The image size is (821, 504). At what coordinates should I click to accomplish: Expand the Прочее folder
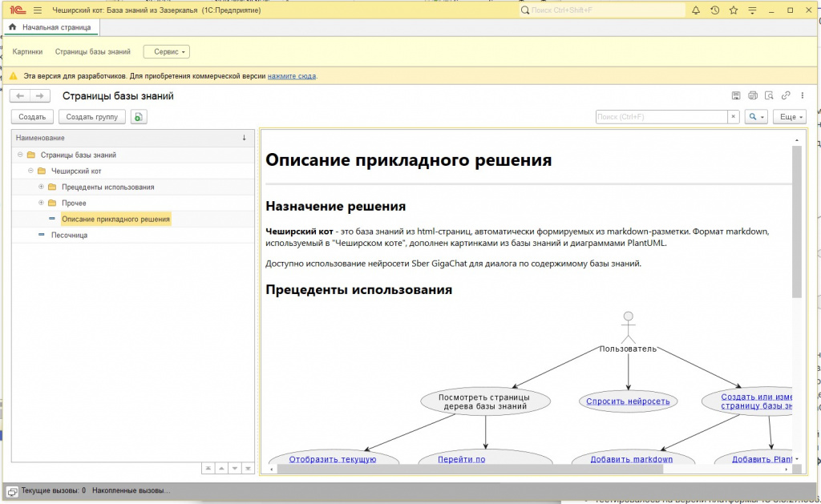[42, 203]
